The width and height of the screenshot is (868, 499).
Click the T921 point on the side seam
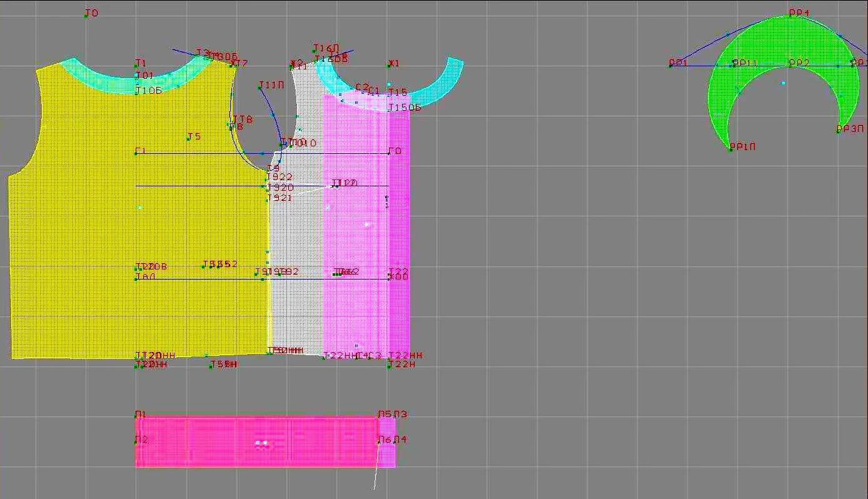click(x=268, y=200)
